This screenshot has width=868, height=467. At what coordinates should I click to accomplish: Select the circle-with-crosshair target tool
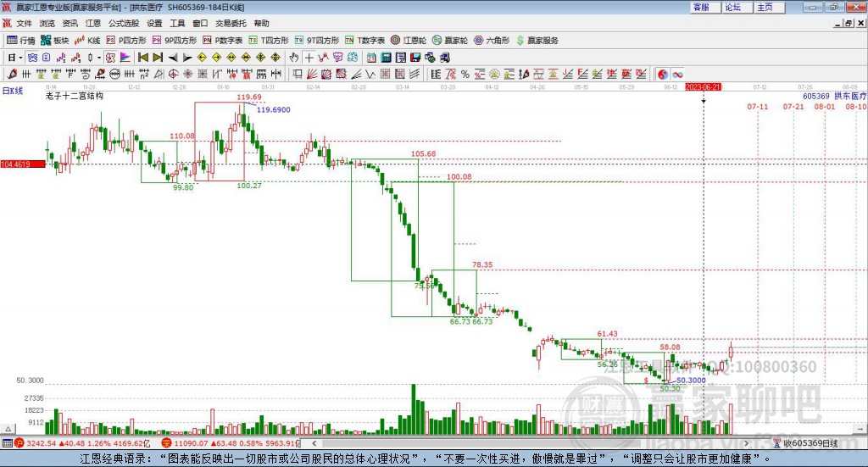click(x=173, y=74)
